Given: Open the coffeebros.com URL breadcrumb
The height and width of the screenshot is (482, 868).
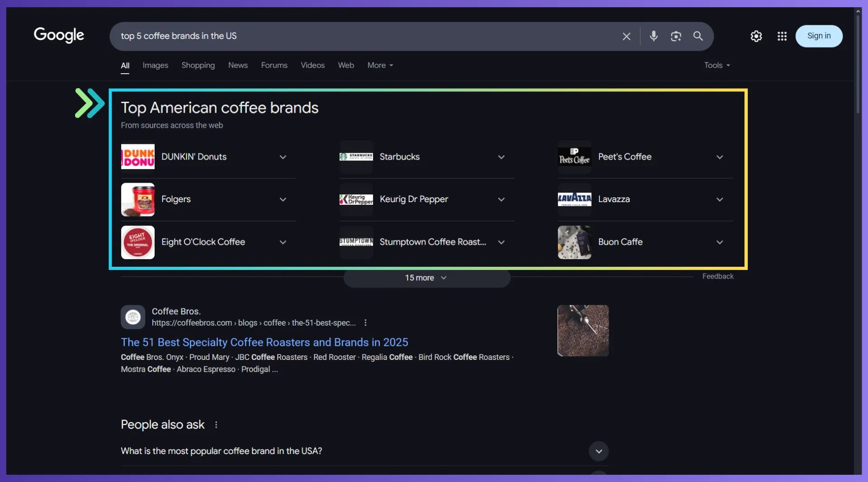Looking at the screenshot, I should 254,323.
